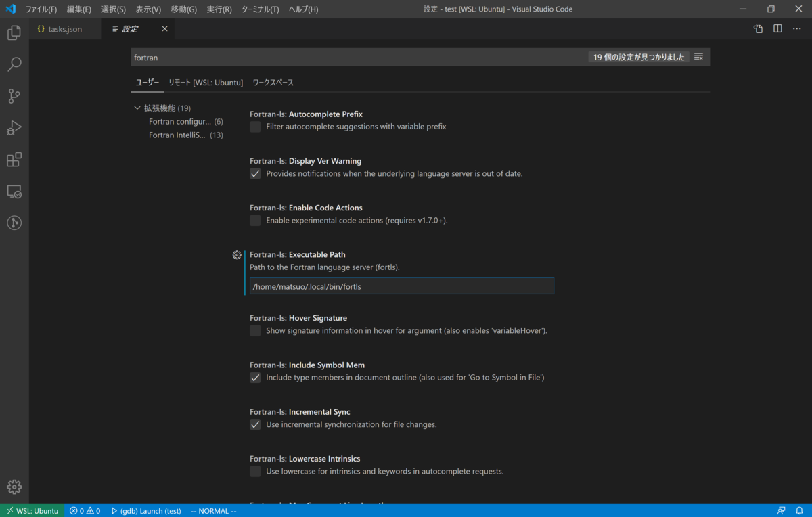Click the 19 個の設定が見つかりました result count
This screenshot has height=517, width=812.
click(639, 58)
